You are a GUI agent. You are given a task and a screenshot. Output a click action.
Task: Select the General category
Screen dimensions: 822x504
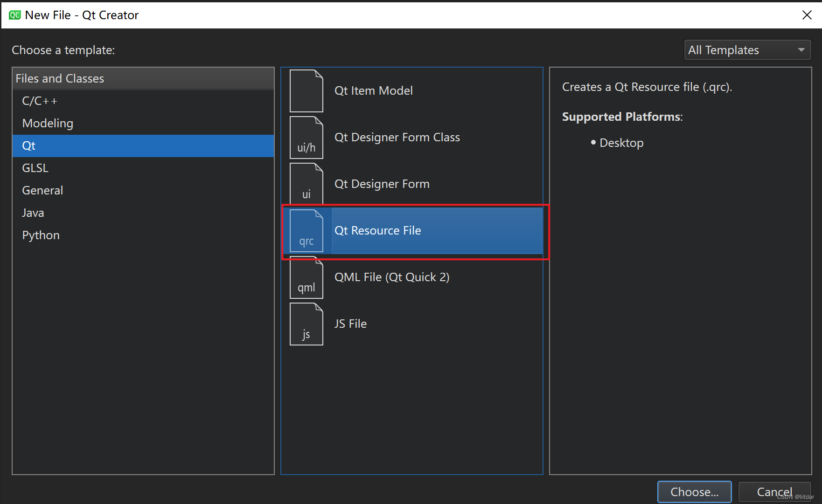click(x=143, y=190)
